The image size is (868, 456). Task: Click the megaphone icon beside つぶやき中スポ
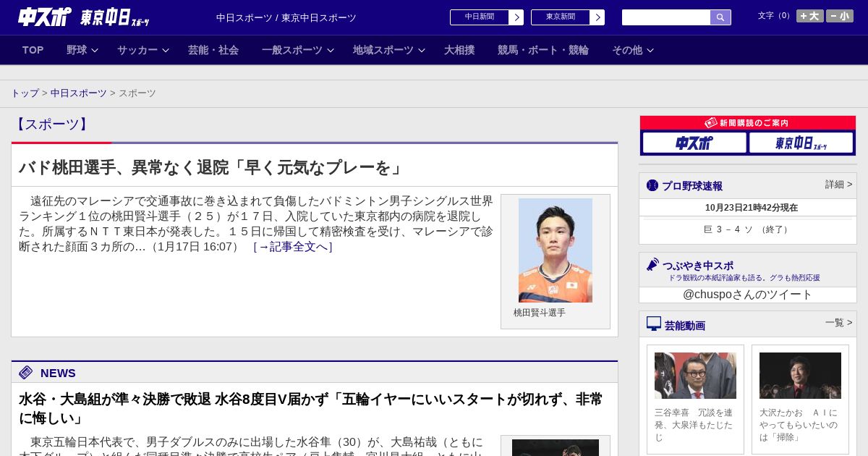tap(652, 264)
